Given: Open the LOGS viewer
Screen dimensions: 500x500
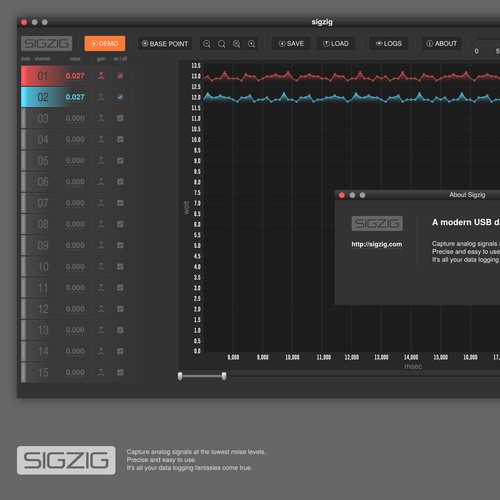Looking at the screenshot, I should (x=389, y=44).
